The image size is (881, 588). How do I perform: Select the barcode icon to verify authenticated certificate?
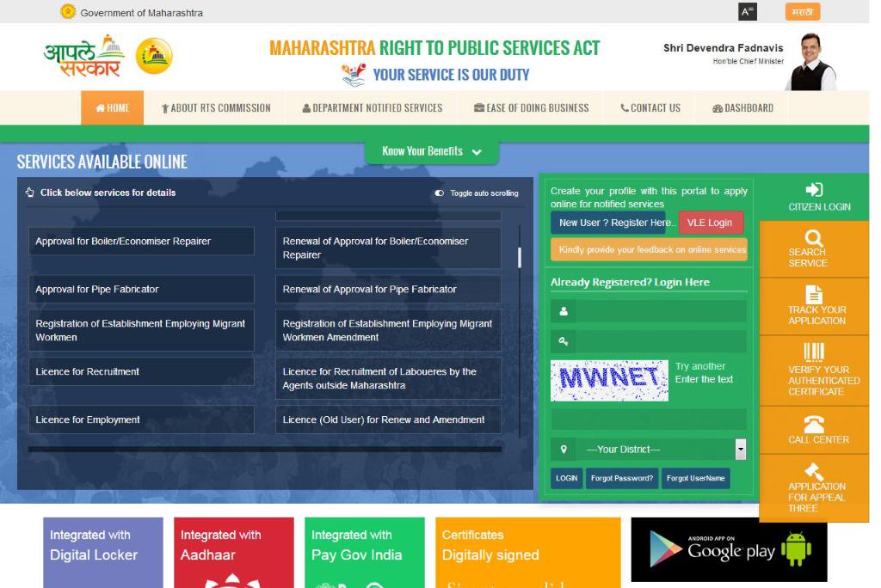pyautogui.click(x=813, y=353)
